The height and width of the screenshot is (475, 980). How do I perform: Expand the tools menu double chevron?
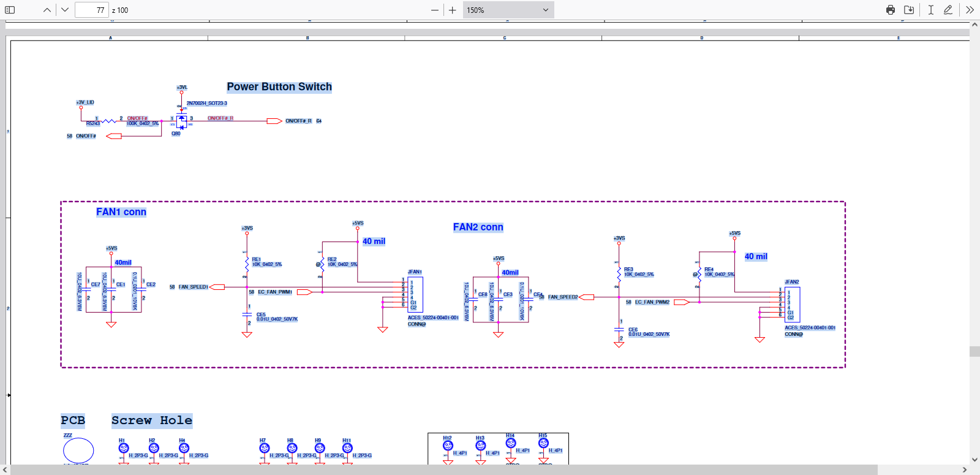(x=970, y=10)
